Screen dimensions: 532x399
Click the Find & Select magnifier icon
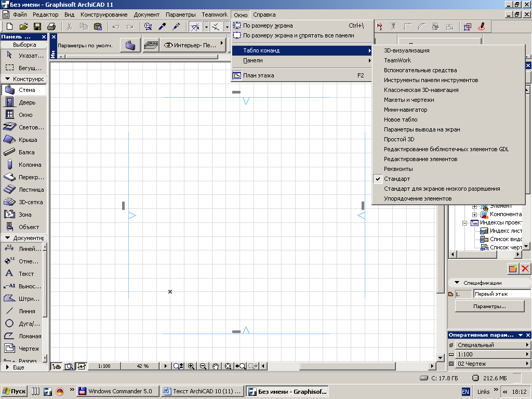(148, 26)
